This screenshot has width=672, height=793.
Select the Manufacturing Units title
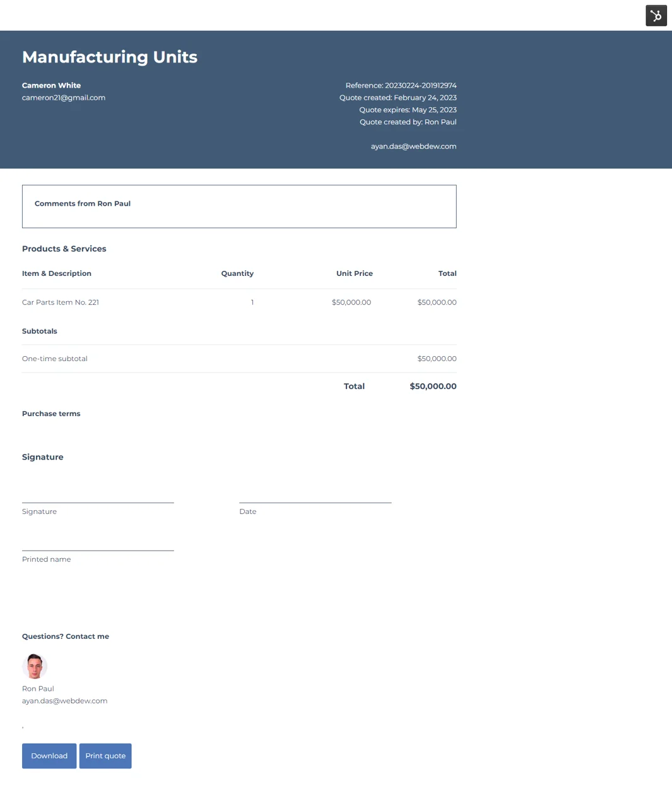(x=109, y=57)
